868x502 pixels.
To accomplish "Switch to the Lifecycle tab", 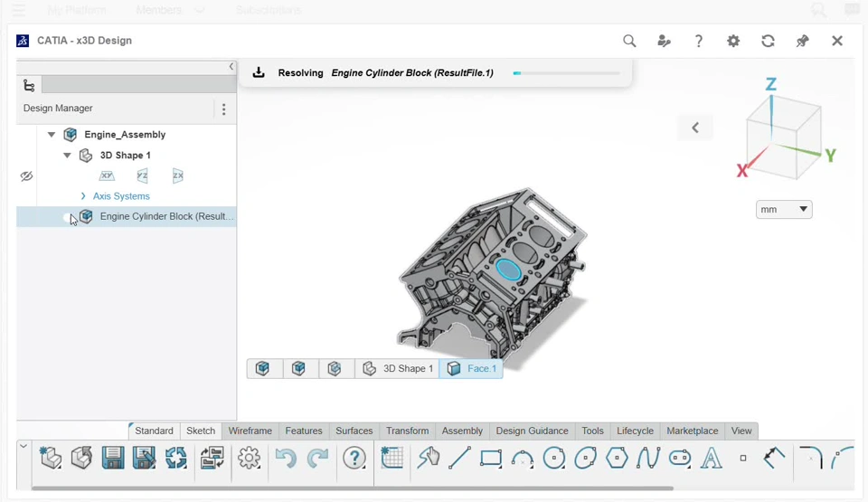I will 635,431.
